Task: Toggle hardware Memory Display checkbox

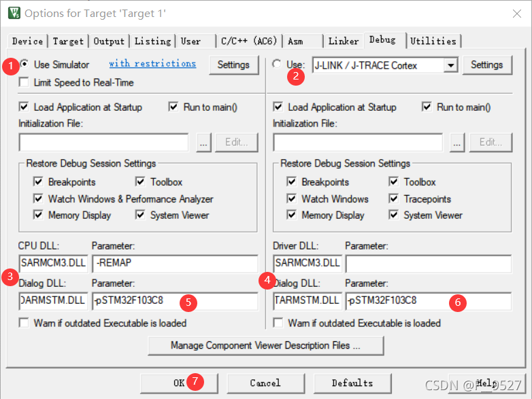Action: point(291,215)
